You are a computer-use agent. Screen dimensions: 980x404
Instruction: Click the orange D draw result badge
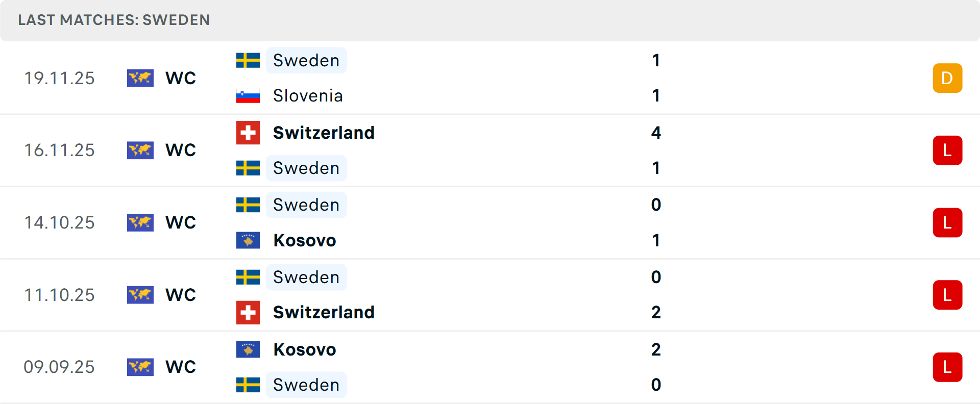tap(947, 78)
